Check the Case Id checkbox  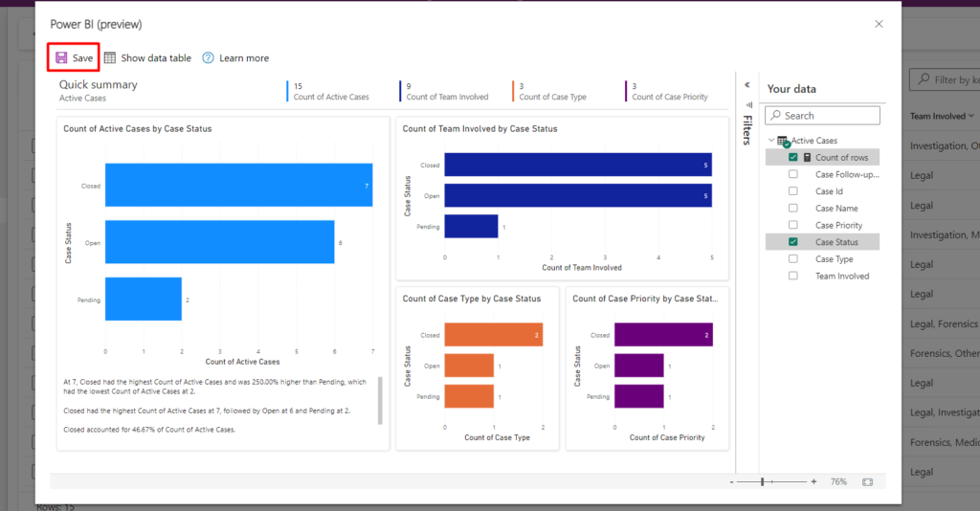pos(793,191)
